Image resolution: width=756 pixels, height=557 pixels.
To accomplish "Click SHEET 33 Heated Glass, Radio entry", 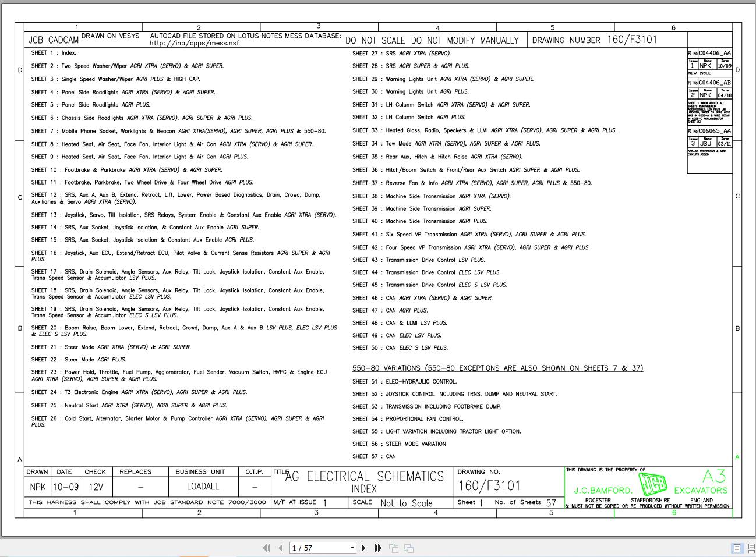I will click(485, 130).
